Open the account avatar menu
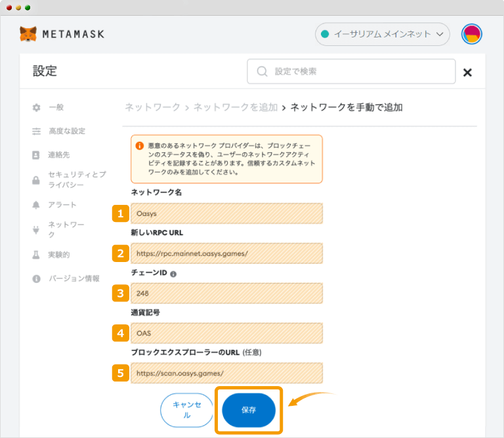 472,33
